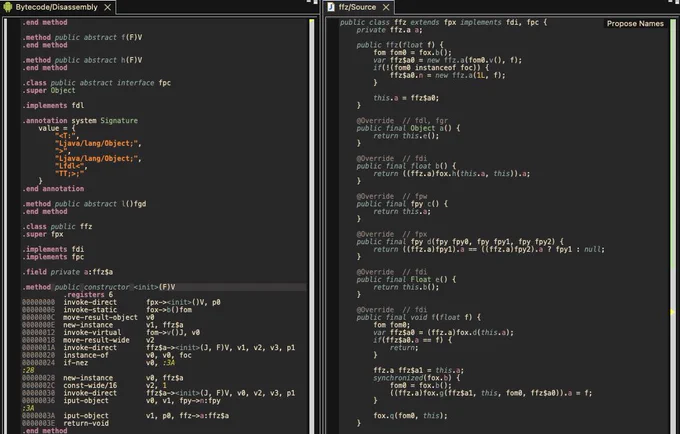680x434 pixels.
Task: Click '@Override // fdl, fgr' annotation line
Action: pos(402,121)
